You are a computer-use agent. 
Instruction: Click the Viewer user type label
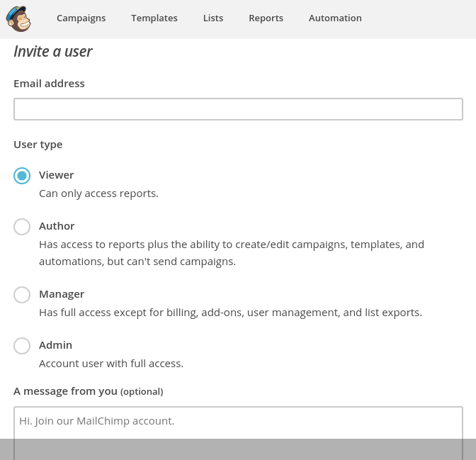point(57,175)
